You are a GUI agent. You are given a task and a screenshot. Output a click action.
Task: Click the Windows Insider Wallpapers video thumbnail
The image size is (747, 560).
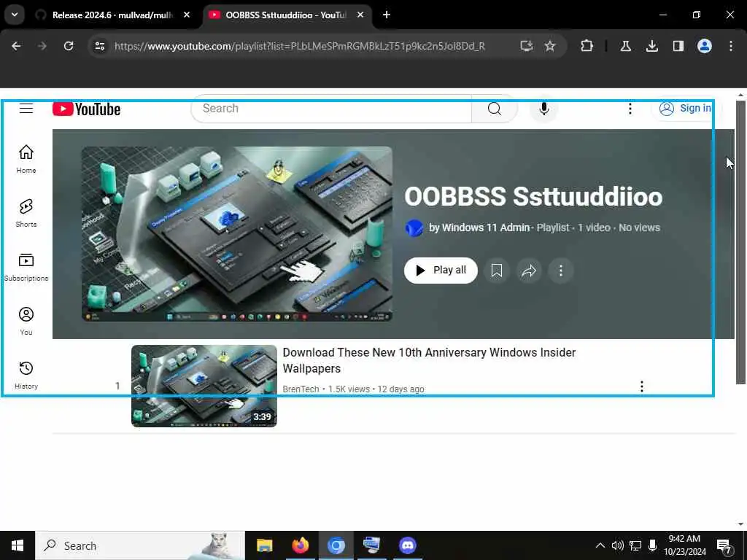[x=204, y=386]
